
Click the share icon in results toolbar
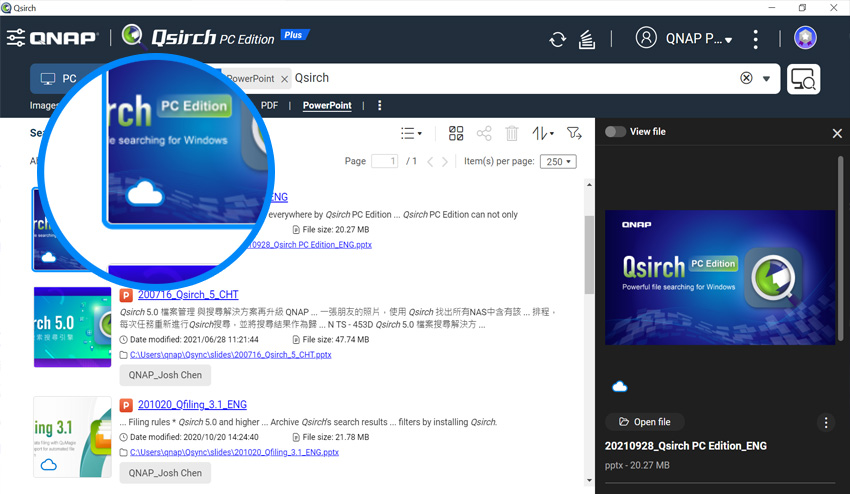tap(484, 133)
